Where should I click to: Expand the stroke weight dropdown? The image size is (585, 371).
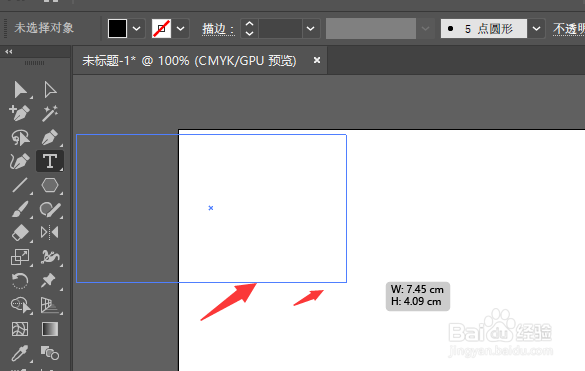(310, 28)
